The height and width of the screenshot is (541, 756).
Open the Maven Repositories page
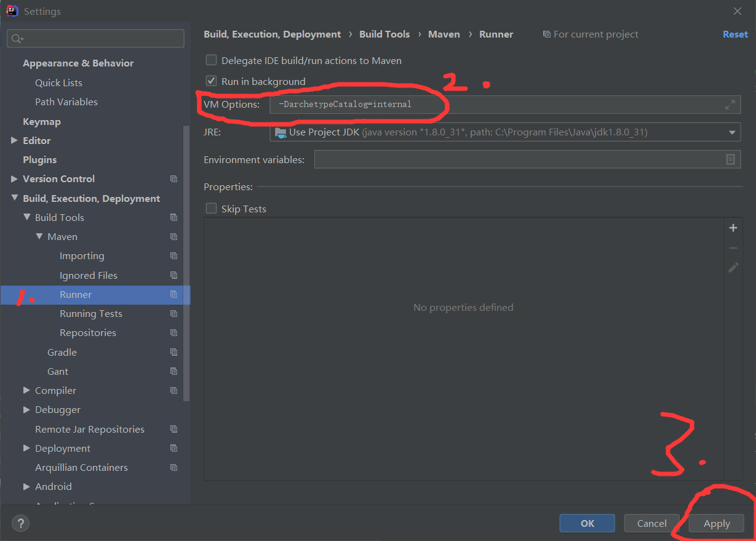pyautogui.click(x=88, y=332)
